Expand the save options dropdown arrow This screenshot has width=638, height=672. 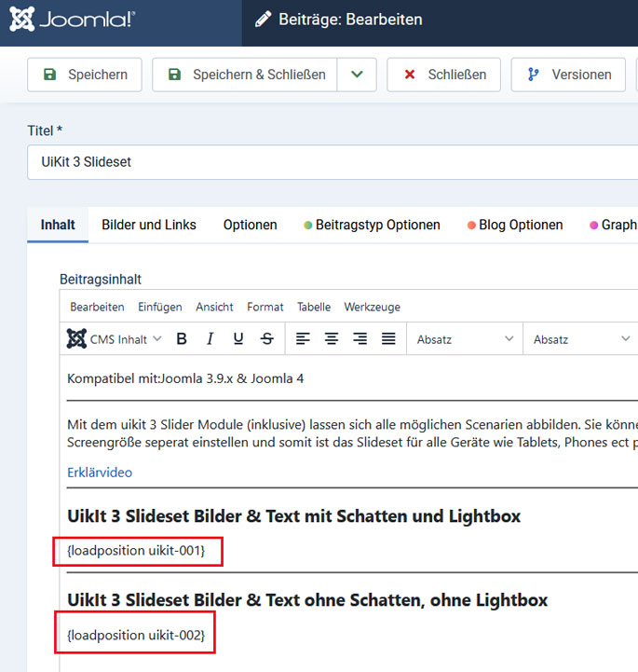(x=357, y=75)
